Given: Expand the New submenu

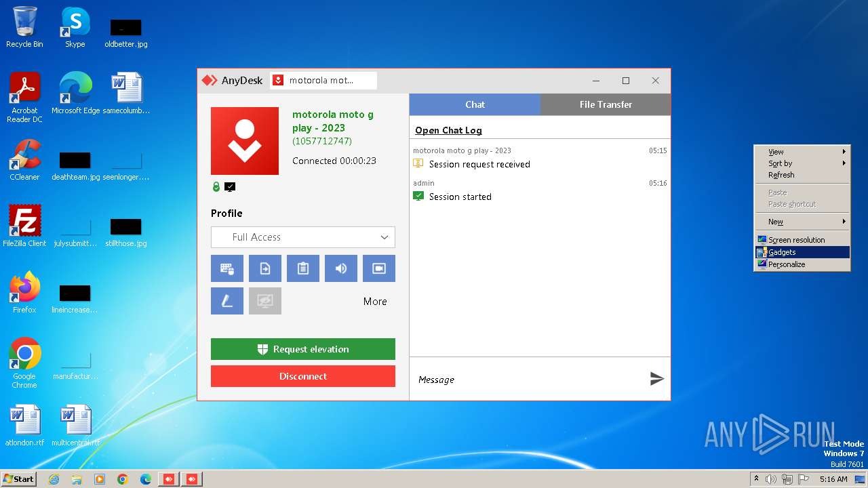Looking at the screenshot, I should (x=802, y=222).
